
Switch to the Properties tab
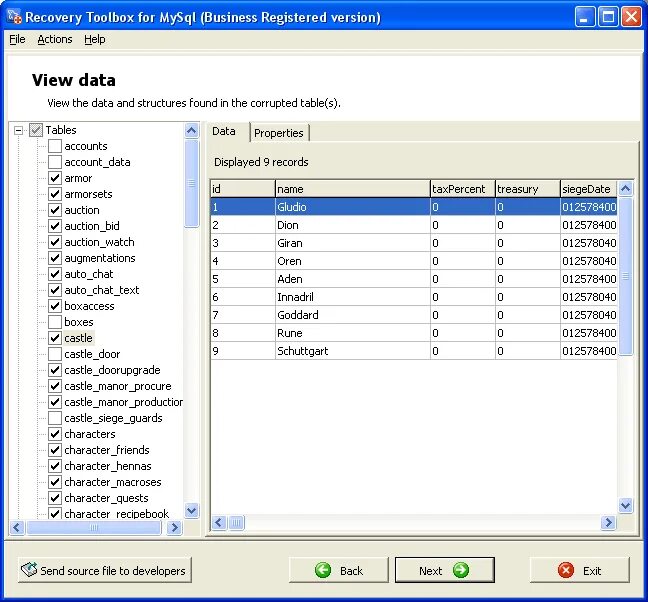(279, 133)
